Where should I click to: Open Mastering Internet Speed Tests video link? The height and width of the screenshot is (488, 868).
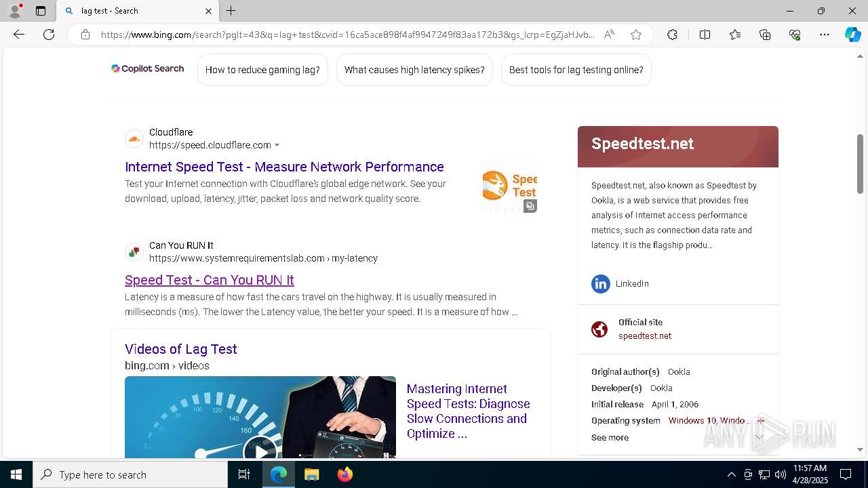pyautogui.click(x=469, y=411)
